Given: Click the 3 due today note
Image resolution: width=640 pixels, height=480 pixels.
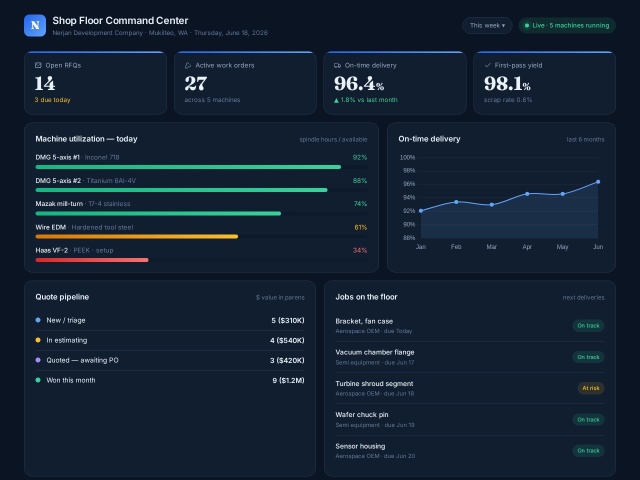Looking at the screenshot, I should 52,100.
